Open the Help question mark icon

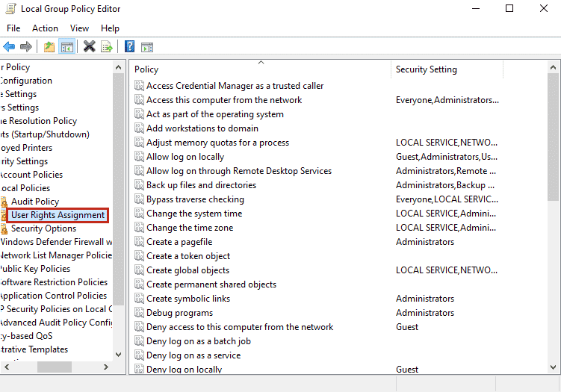(x=129, y=46)
